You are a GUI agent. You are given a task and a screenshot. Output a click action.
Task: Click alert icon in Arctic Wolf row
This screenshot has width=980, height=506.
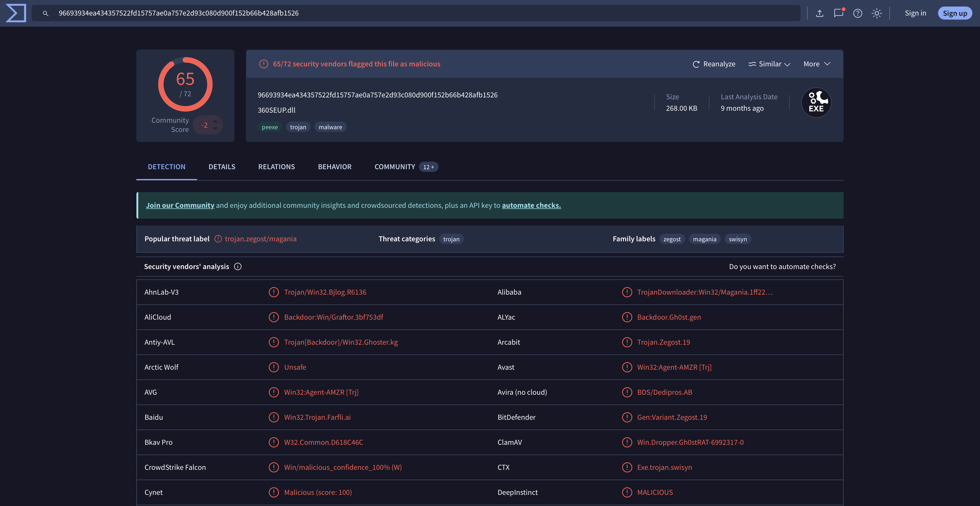point(274,367)
